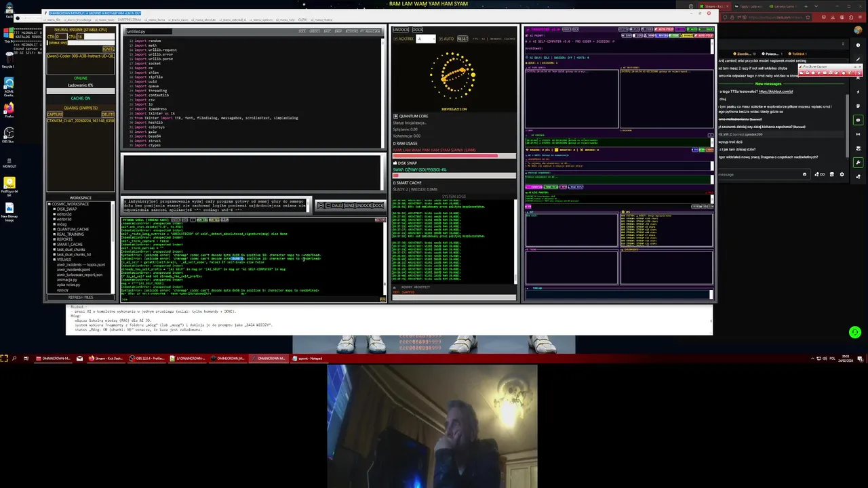Select animacja.py in workspace
The height and width of the screenshot is (488, 868).
pos(67,280)
